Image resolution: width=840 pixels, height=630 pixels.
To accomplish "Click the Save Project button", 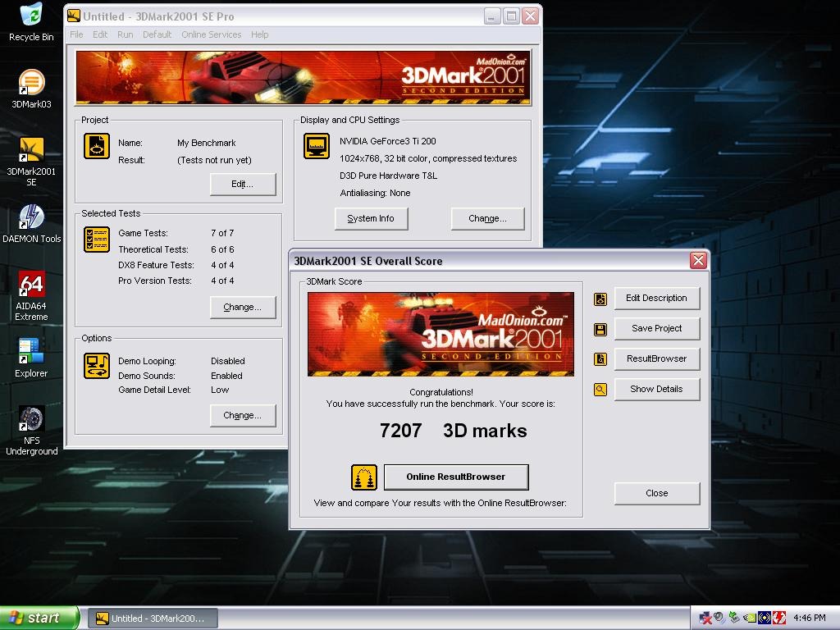I will tap(657, 328).
